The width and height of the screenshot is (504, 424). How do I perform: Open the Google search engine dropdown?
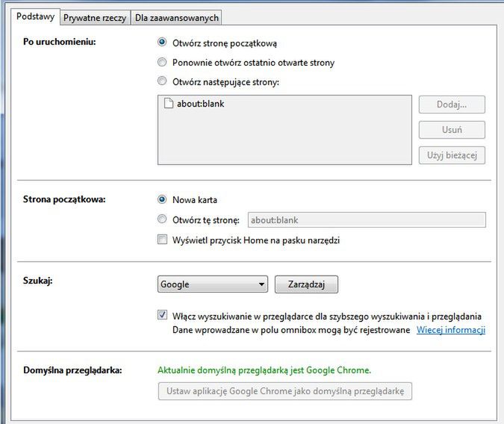pyautogui.click(x=213, y=284)
